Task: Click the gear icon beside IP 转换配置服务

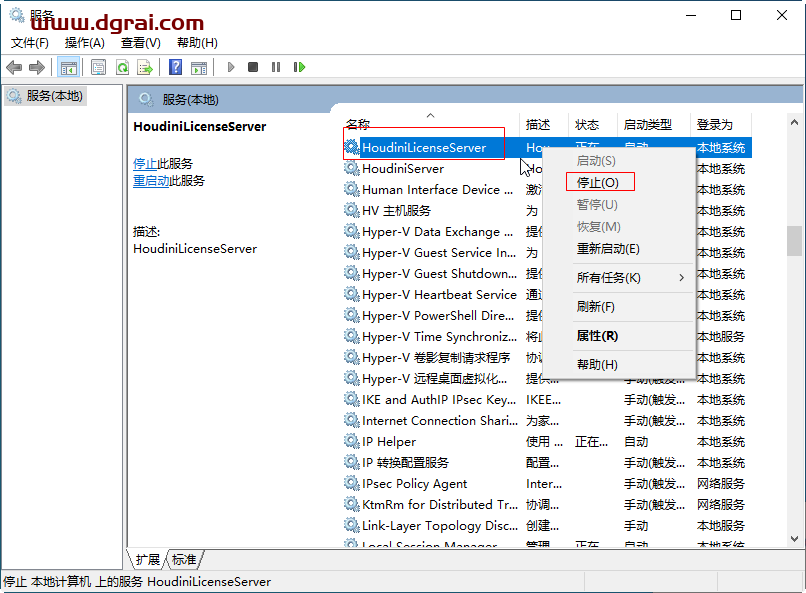Action: [x=352, y=462]
